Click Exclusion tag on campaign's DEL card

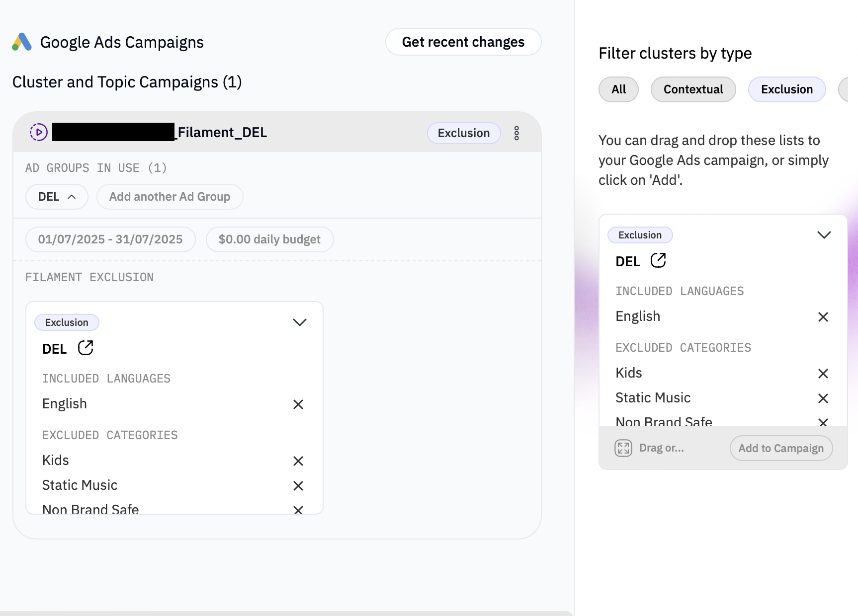67,322
